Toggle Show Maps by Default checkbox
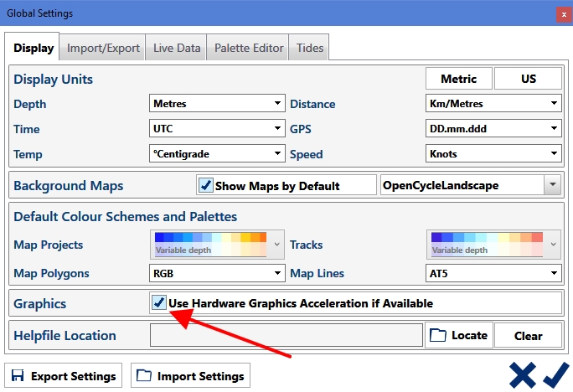Viewport: 573px width, 392px height. (205, 185)
